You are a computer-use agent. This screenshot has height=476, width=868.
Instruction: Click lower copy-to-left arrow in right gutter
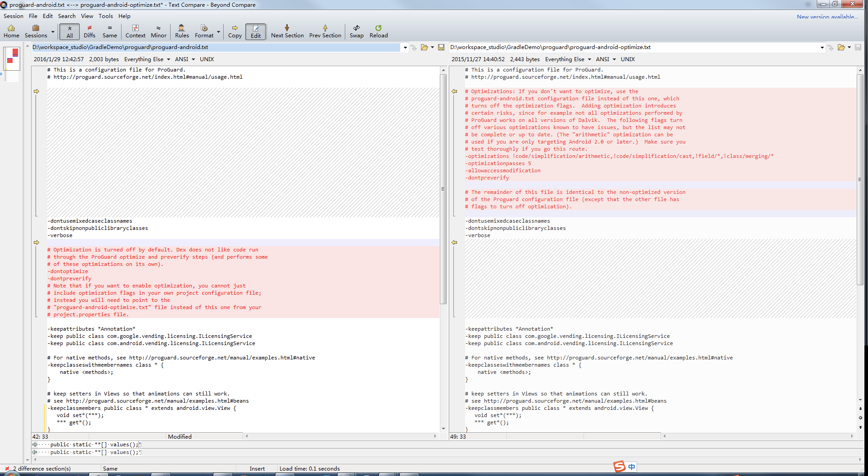click(x=455, y=242)
